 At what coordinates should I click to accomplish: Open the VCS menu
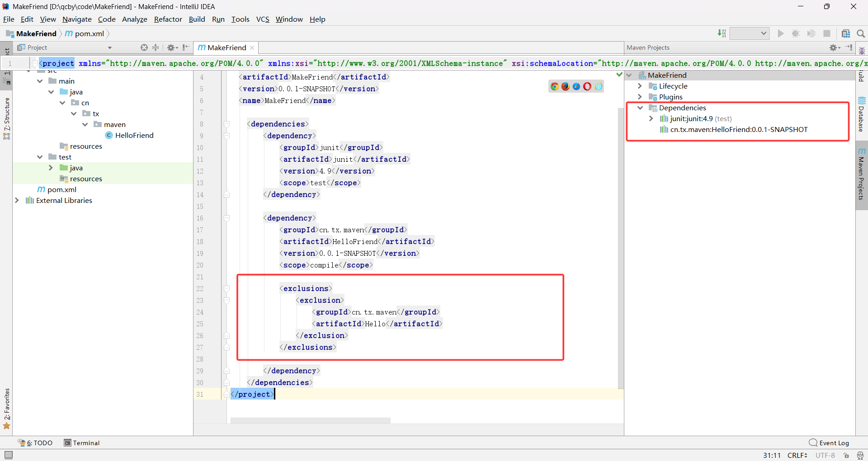tap(263, 19)
